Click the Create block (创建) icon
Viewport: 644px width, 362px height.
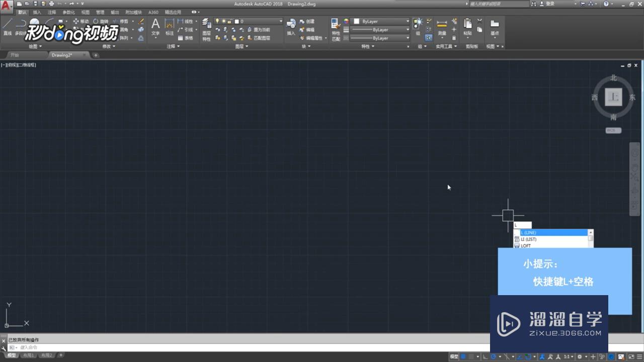(307, 22)
